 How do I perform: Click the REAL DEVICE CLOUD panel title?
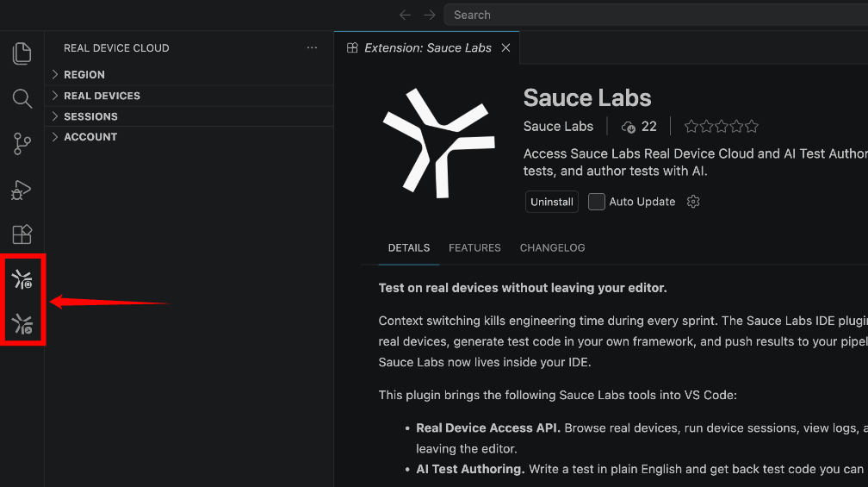[x=116, y=48]
